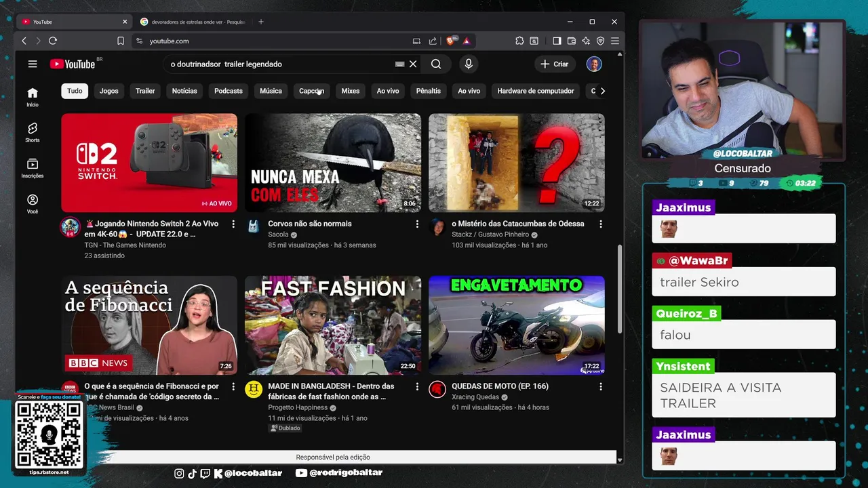The height and width of the screenshot is (488, 868).
Task: Open more options for Catacumbas de Odessa video
Action: pos(600,224)
